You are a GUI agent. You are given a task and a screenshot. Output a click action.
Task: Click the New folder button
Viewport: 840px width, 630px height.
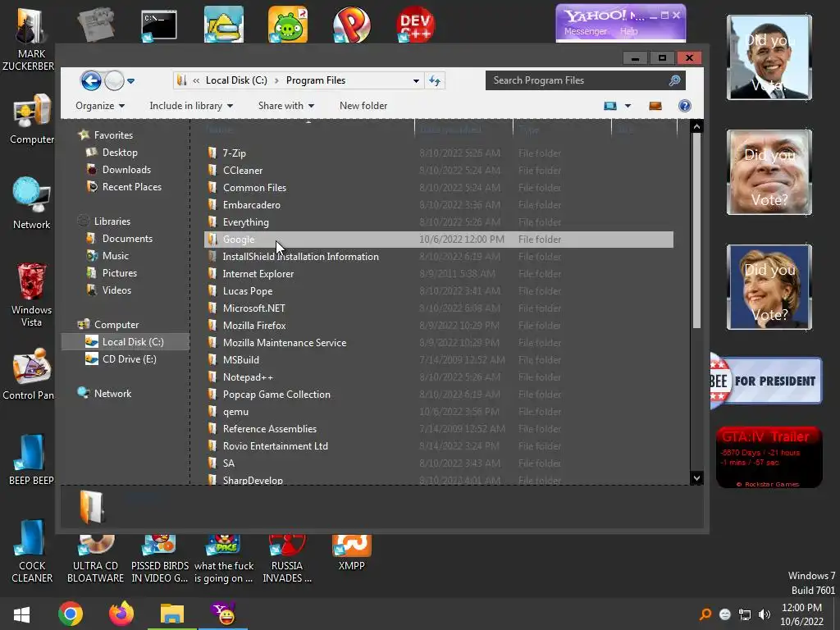pos(363,106)
